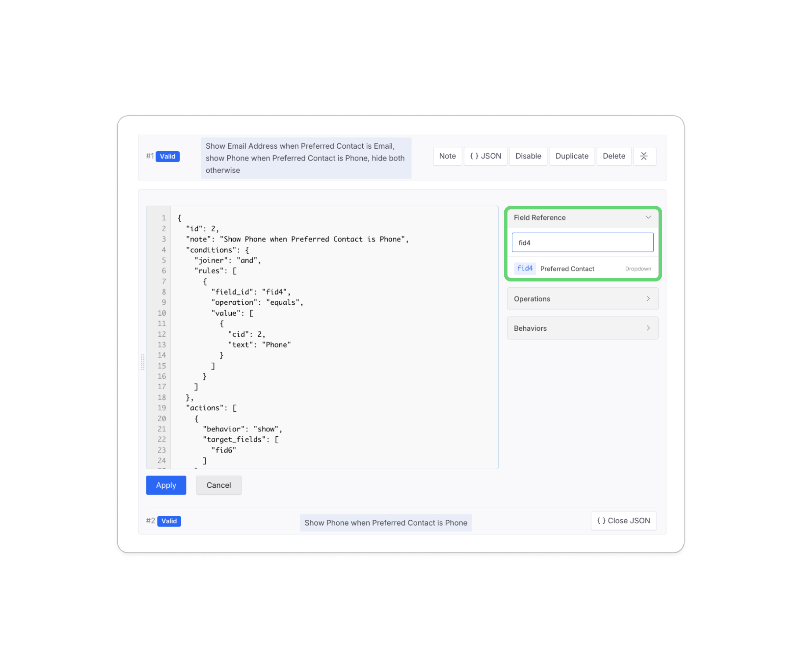Click the Valid badge on rule #2
This screenshot has width=802, height=672.
169,521
